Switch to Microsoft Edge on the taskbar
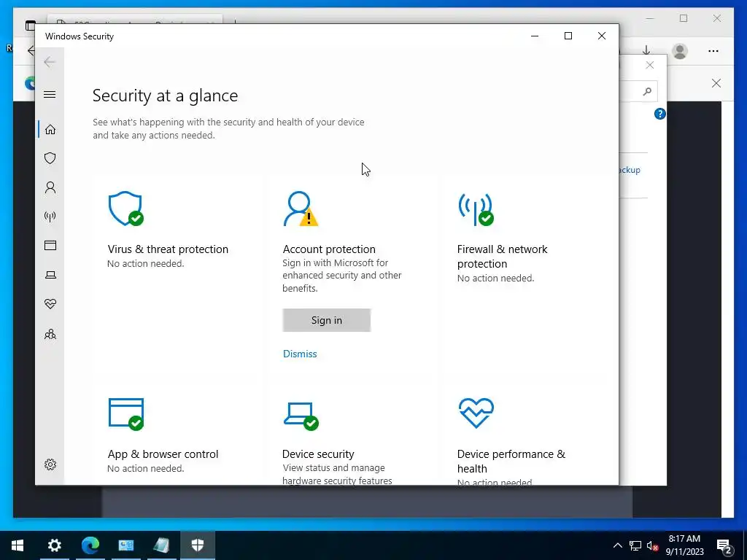The width and height of the screenshot is (747, 560). click(x=90, y=545)
